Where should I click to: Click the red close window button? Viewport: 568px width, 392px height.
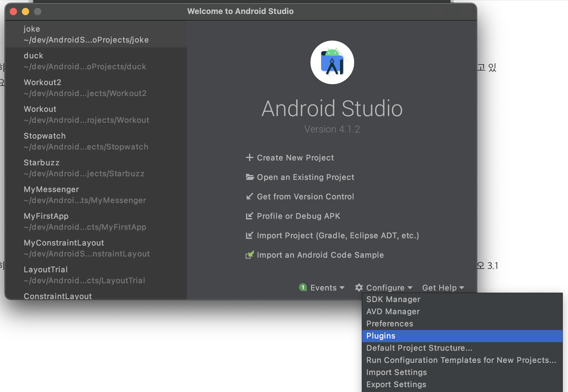13,12
